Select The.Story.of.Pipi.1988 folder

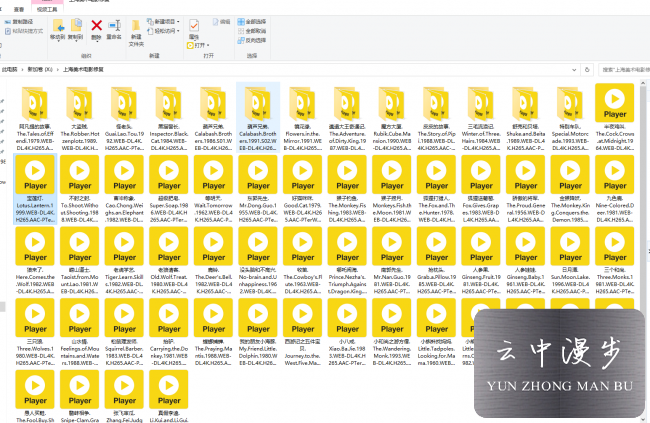pos(437,117)
